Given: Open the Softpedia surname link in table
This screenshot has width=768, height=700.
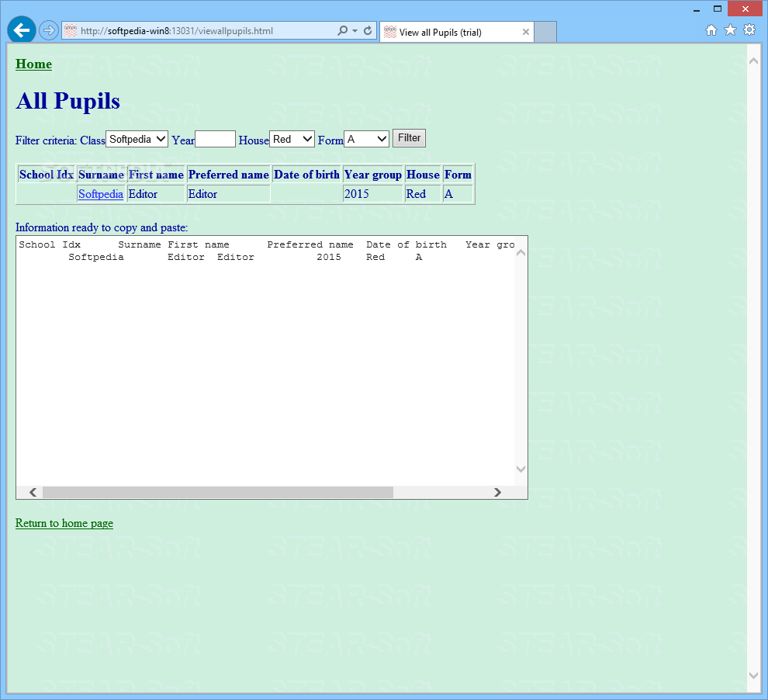Looking at the screenshot, I should point(100,194).
